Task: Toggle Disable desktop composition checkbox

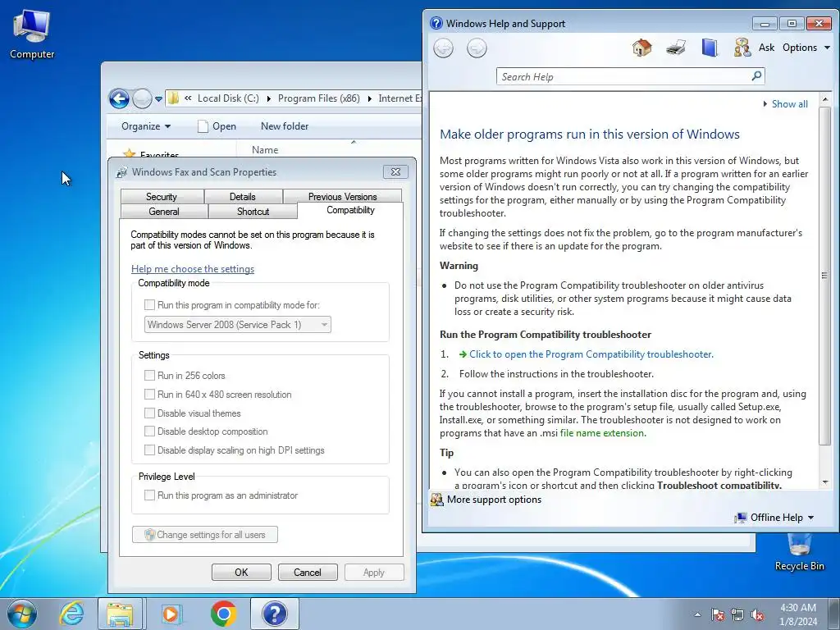Action: point(149,431)
